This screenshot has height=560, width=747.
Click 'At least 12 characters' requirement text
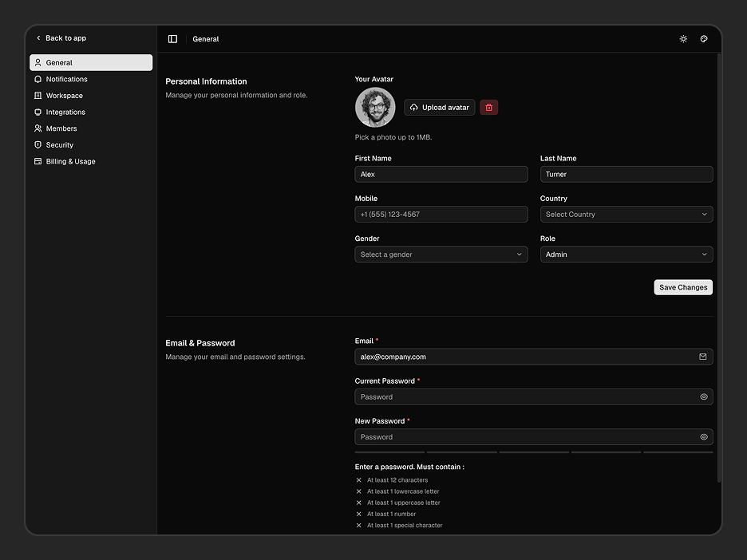397,480
